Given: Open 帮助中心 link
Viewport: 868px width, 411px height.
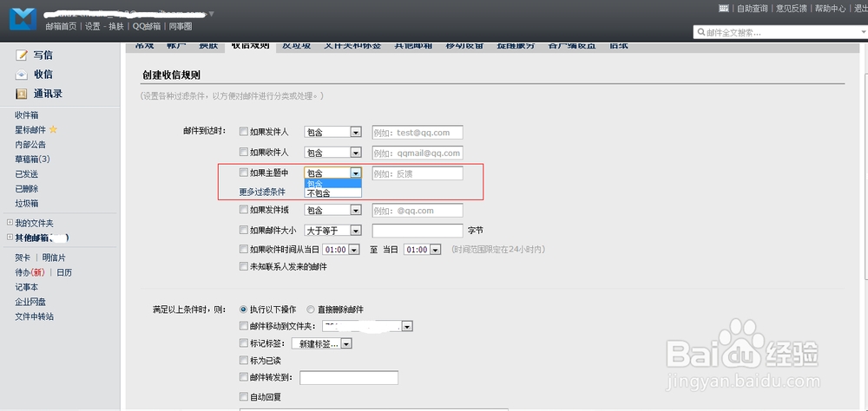Looking at the screenshot, I should click(x=831, y=9).
